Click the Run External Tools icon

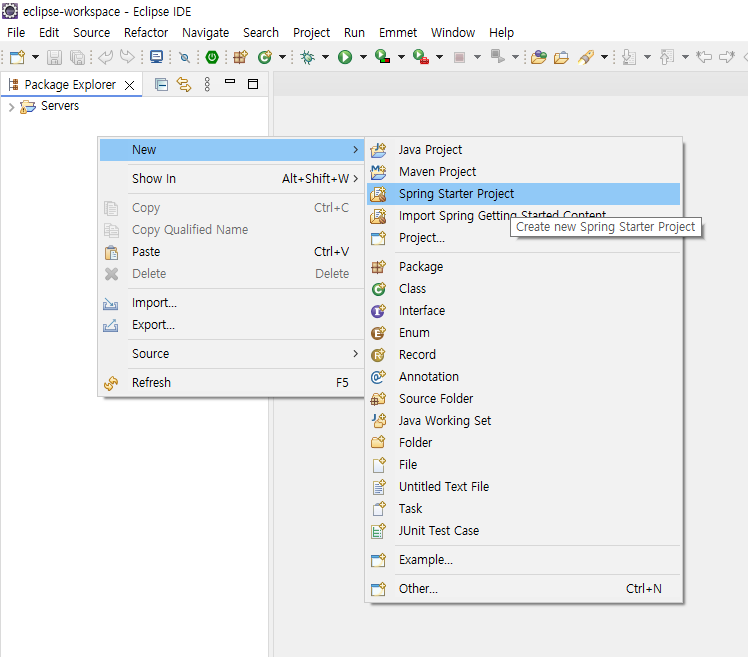point(421,57)
